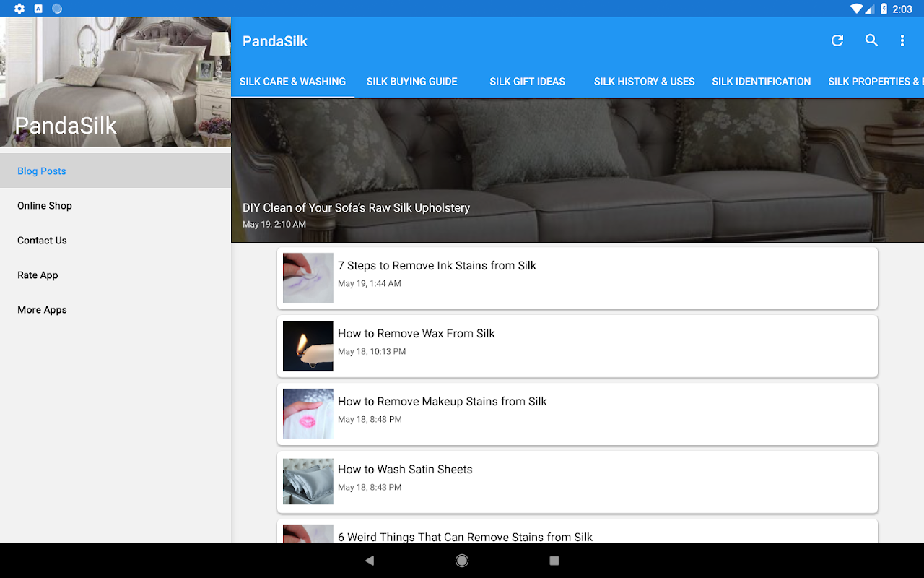Choose Contact Us in the sidebar

pos(115,240)
